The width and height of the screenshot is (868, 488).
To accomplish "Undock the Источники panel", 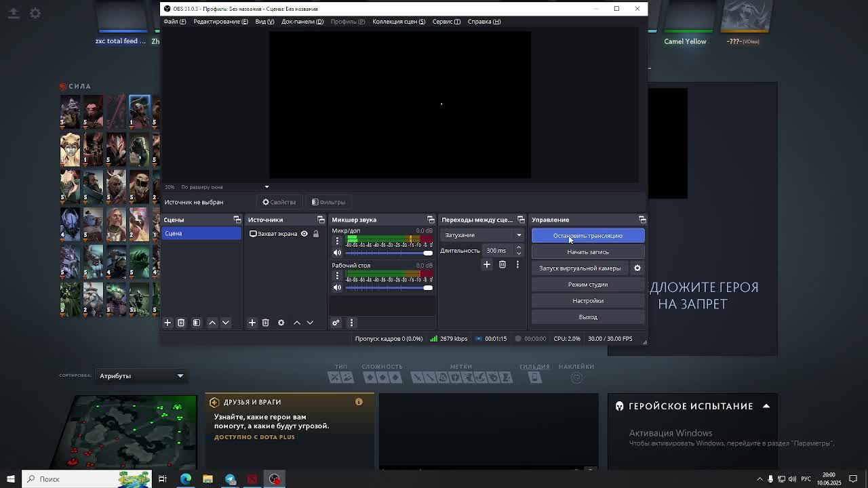I will pos(321,220).
